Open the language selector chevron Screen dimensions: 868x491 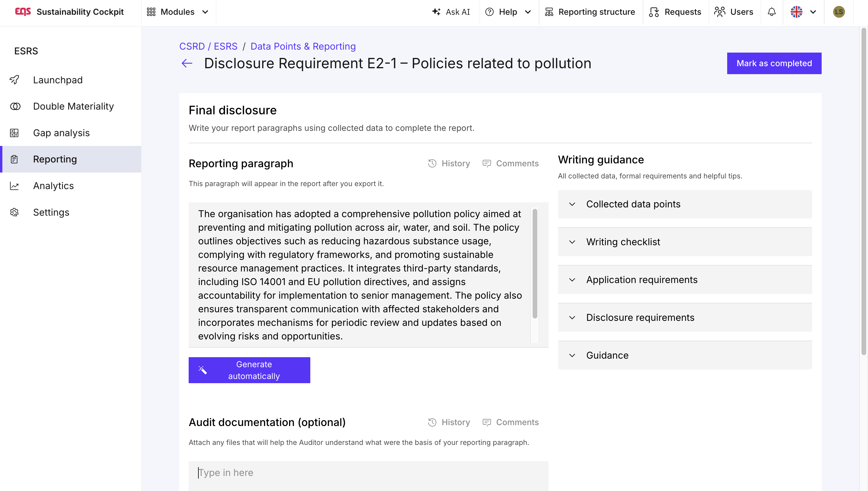click(x=813, y=12)
